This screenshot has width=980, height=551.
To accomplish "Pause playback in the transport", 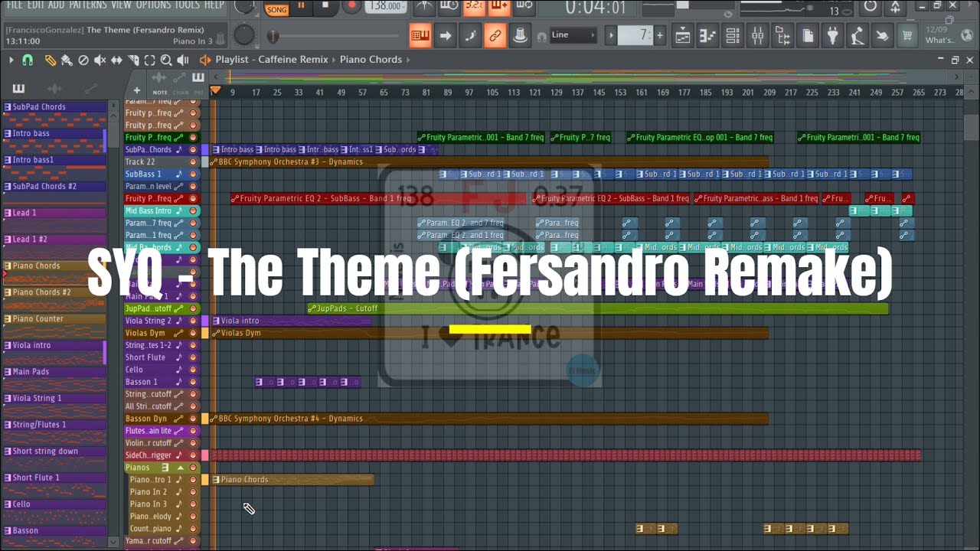I will [301, 6].
